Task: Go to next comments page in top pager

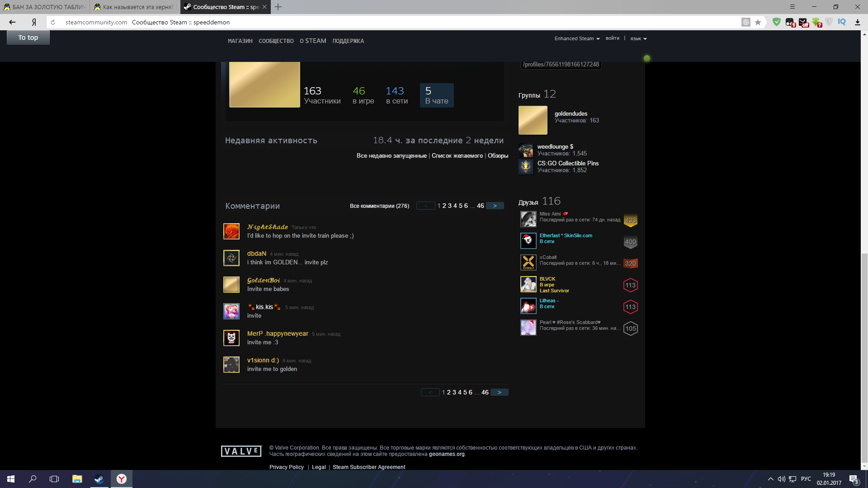Action: [x=495, y=206]
